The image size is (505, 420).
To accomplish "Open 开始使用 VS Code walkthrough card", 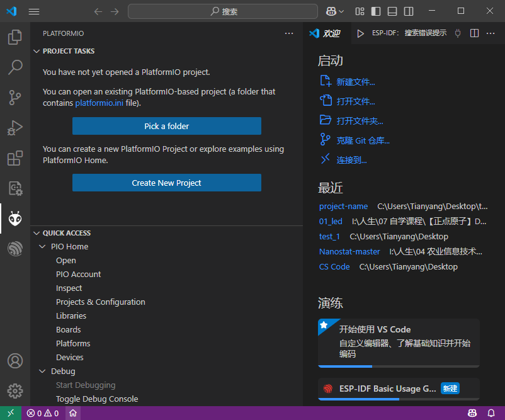I will (x=399, y=343).
